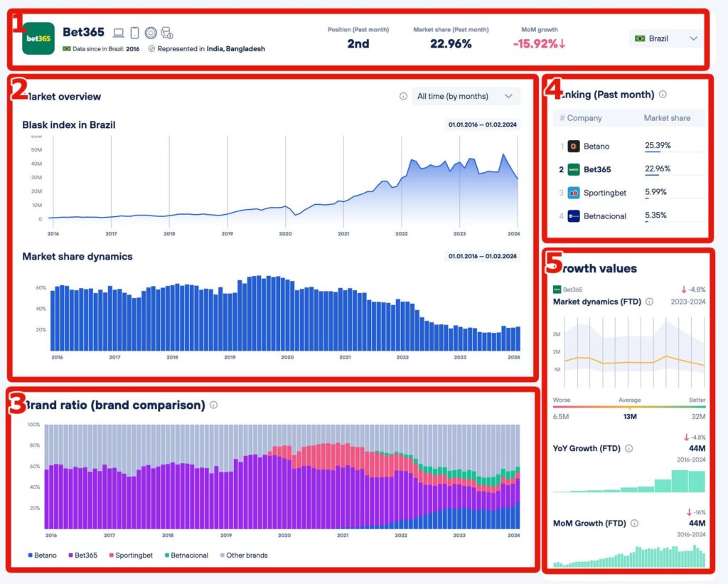
Task: Click the Company column header
Action: click(x=584, y=118)
